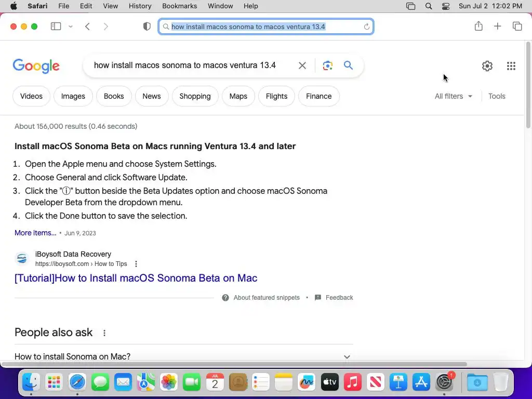Open the Google apps grid
The image size is (532, 399).
tap(511, 66)
